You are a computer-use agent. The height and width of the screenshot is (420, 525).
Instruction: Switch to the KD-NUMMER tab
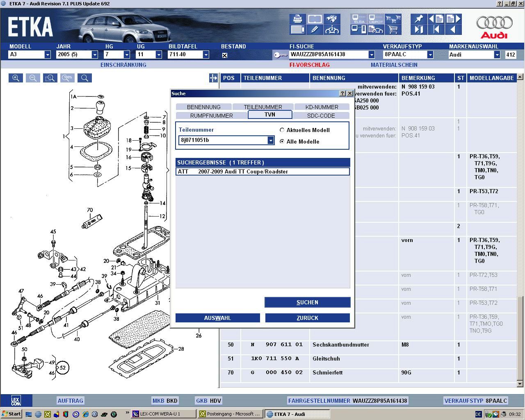click(x=322, y=107)
